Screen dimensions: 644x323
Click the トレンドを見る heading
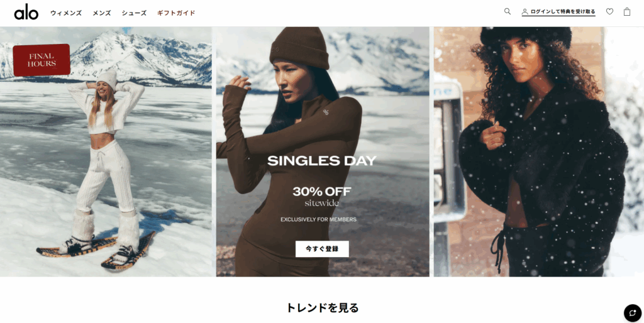322,308
